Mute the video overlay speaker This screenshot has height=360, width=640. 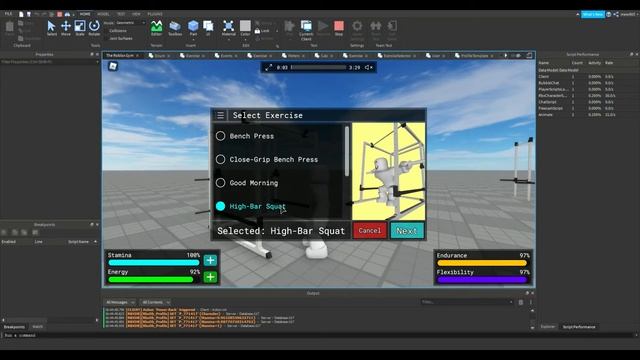coord(368,67)
